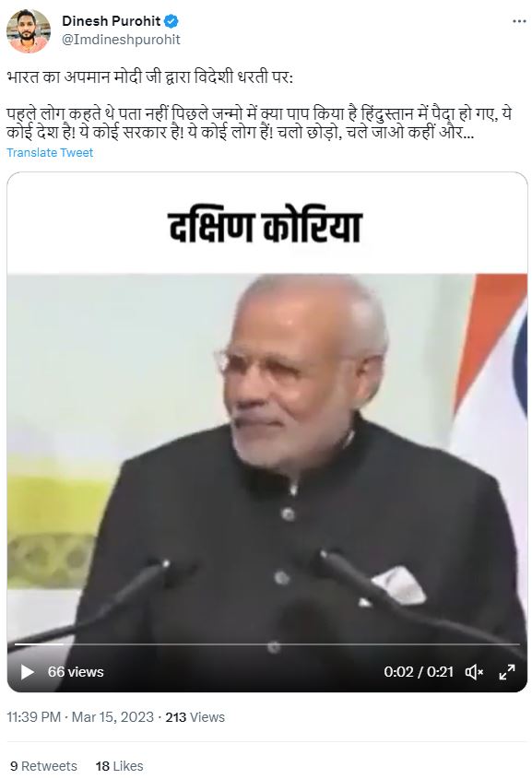The image size is (532, 779).
Task: Seek along the video progress bar
Action: click(x=266, y=644)
